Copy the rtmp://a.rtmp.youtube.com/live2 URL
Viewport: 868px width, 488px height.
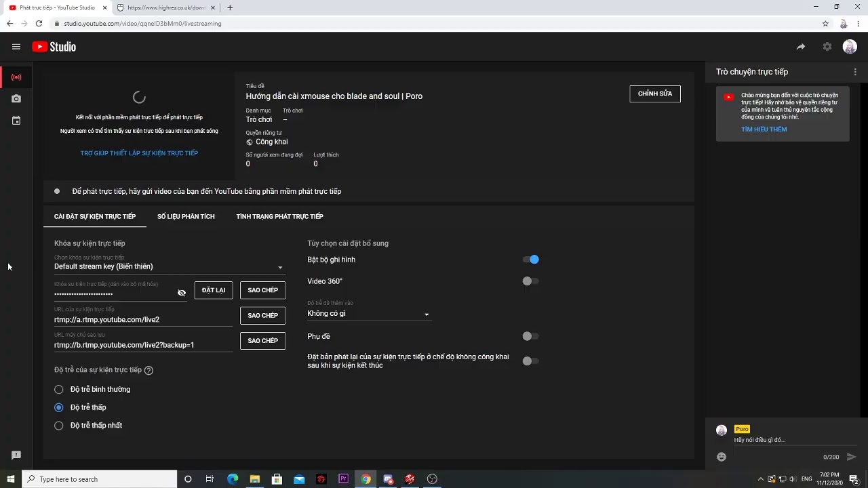263,315
